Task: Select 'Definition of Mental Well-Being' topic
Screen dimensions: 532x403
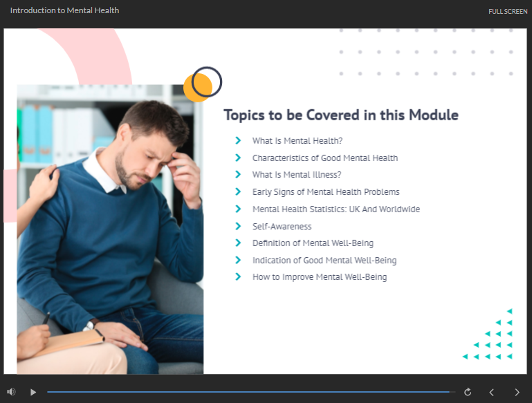Action: coord(313,243)
